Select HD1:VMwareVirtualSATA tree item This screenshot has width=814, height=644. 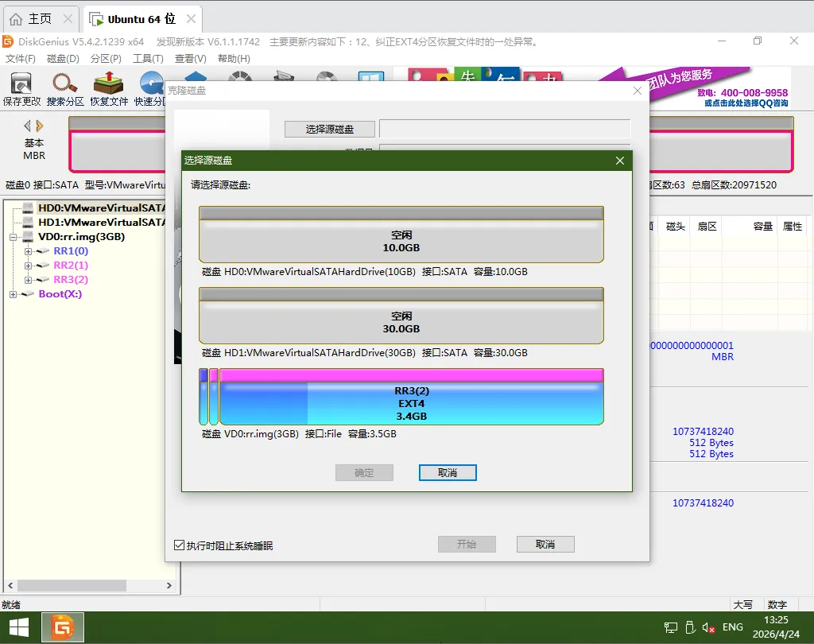click(101, 223)
